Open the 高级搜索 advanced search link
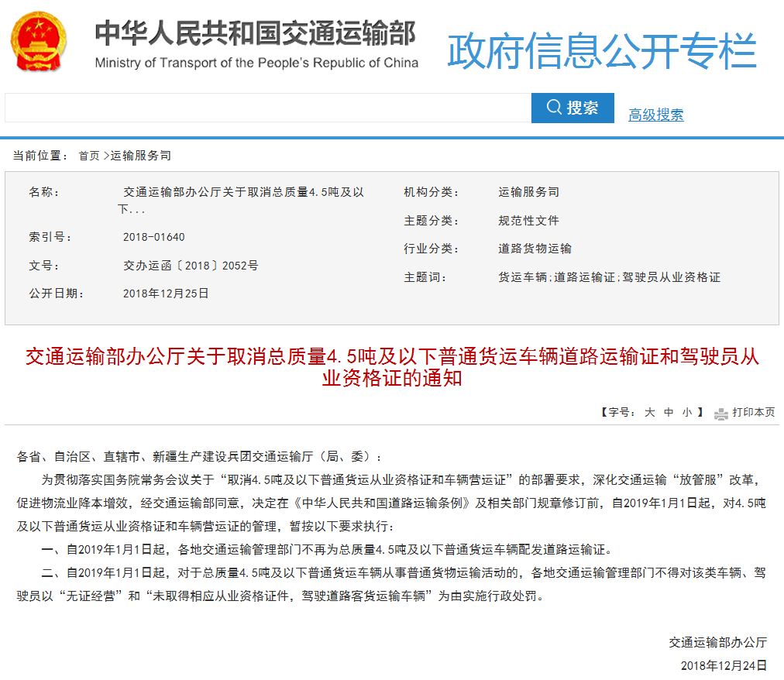This screenshot has height=680, width=784. tap(655, 115)
